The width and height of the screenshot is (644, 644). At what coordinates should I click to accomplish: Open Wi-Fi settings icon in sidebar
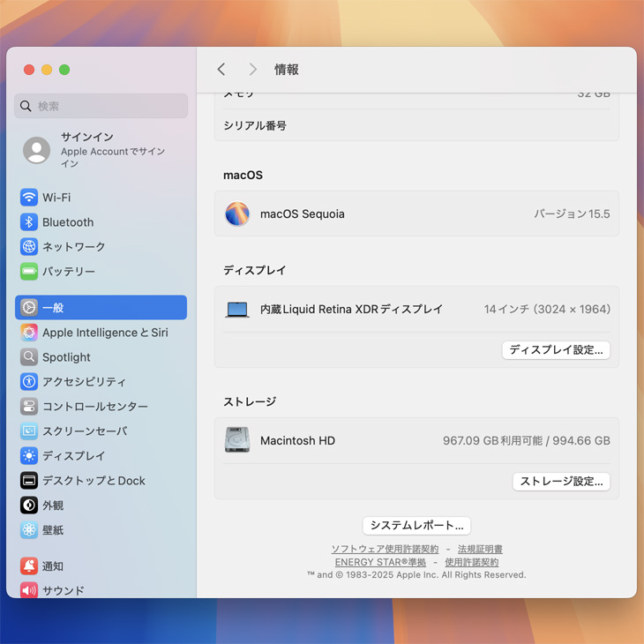click(x=29, y=198)
